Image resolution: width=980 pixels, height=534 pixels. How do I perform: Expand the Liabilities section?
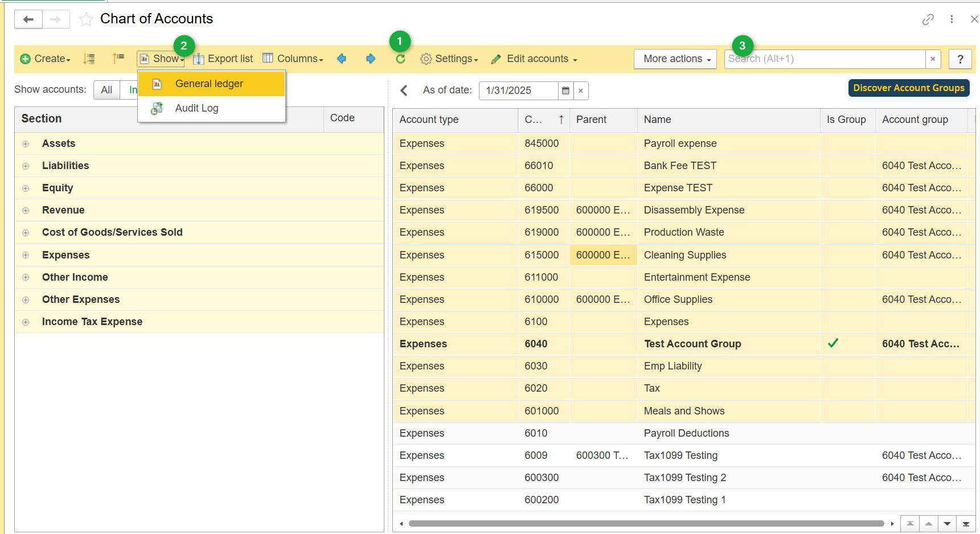click(26, 166)
